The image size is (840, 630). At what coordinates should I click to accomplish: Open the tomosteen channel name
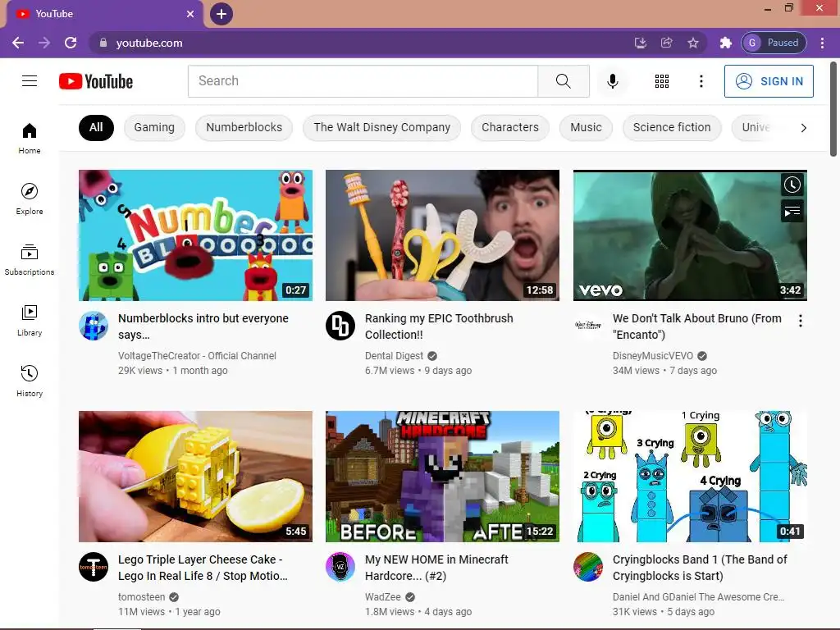(x=141, y=597)
